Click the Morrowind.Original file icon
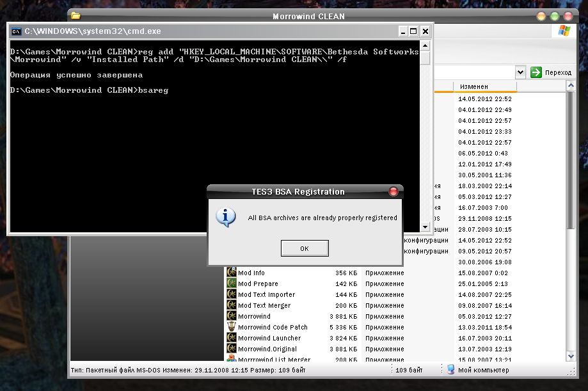Screen dimensions: 588x391 [232, 349]
